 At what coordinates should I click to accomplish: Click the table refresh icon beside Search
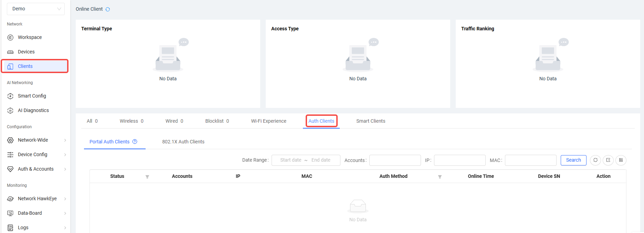tap(595, 160)
